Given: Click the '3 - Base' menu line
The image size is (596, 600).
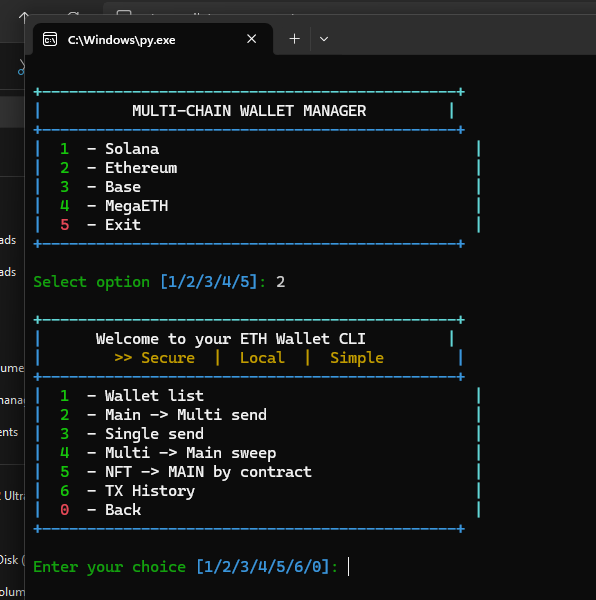Looking at the screenshot, I should point(101,187).
